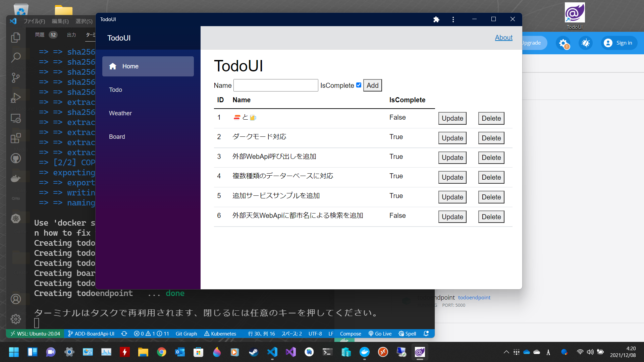The image size is (644, 362).
Task: Open the GitHub icon in activity bar
Action: click(x=16, y=158)
